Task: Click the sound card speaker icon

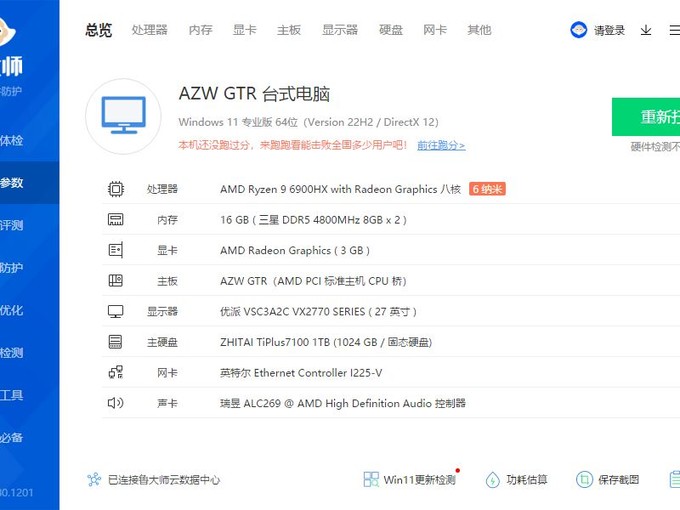Action: point(115,403)
